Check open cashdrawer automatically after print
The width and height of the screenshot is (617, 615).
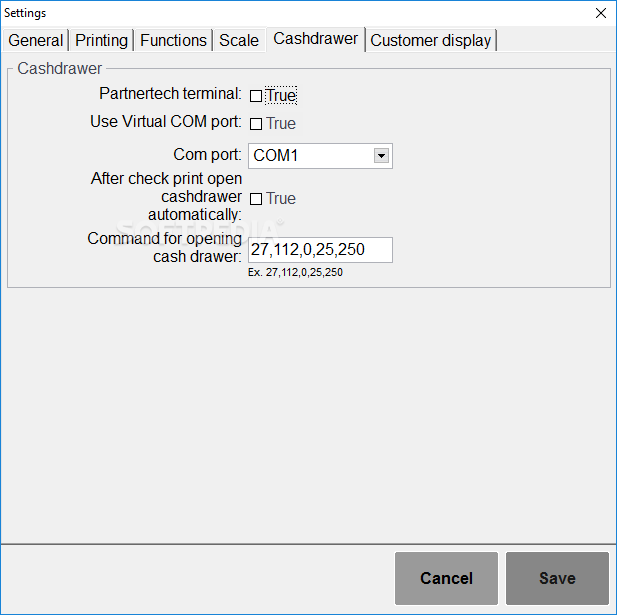tap(256, 199)
